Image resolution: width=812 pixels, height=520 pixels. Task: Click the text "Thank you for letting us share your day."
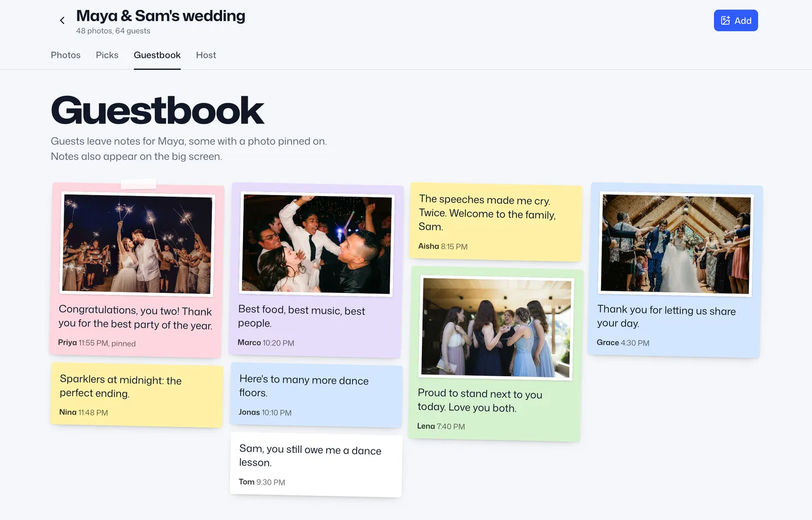667,316
